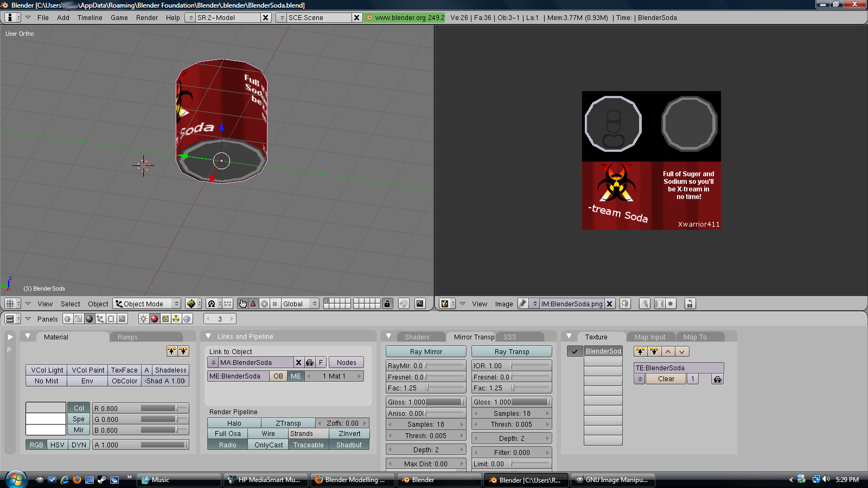Uncheck the BlenderSod texture channel checkbox
868x488 pixels.
(575, 351)
